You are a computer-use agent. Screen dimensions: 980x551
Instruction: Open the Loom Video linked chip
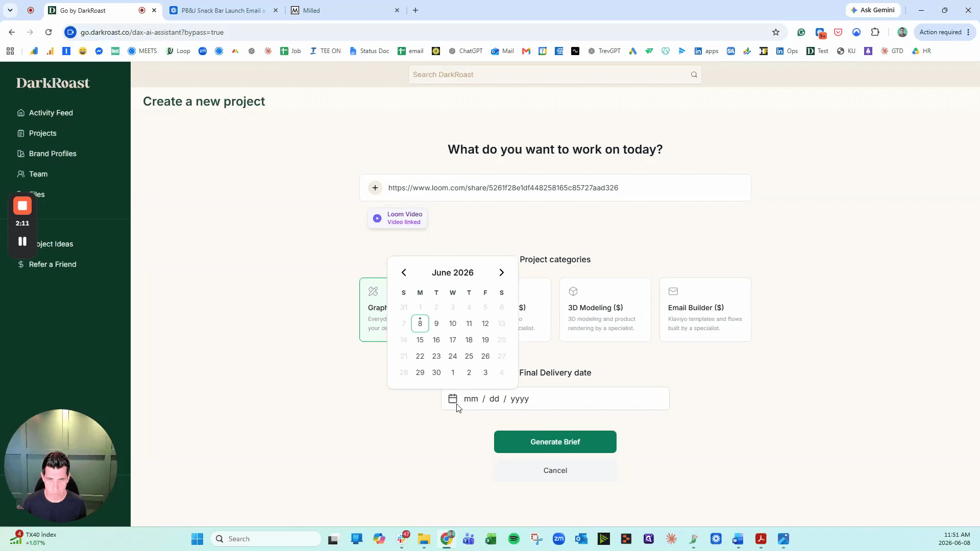(398, 218)
